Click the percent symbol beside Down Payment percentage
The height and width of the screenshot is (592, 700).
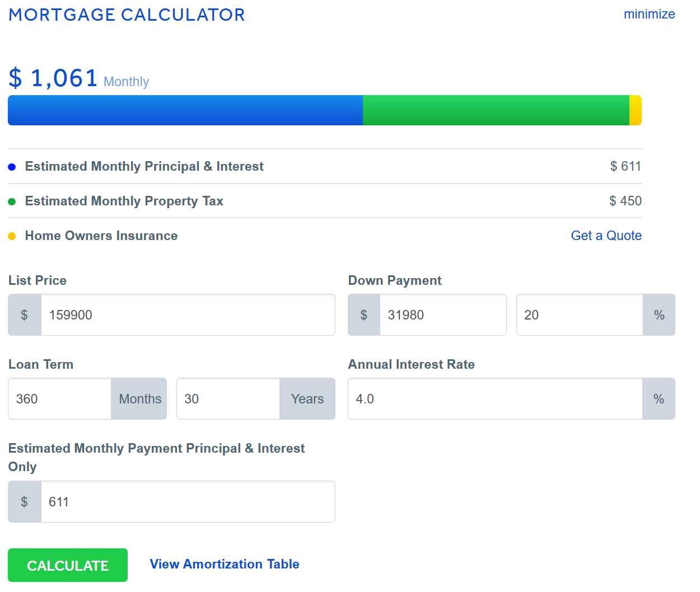click(659, 315)
